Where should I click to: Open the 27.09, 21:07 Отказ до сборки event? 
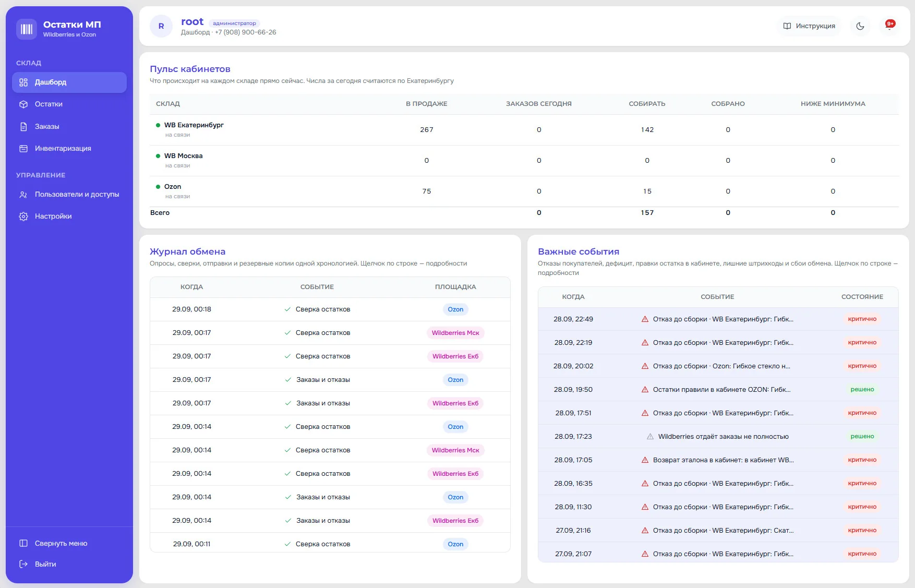[718, 553]
